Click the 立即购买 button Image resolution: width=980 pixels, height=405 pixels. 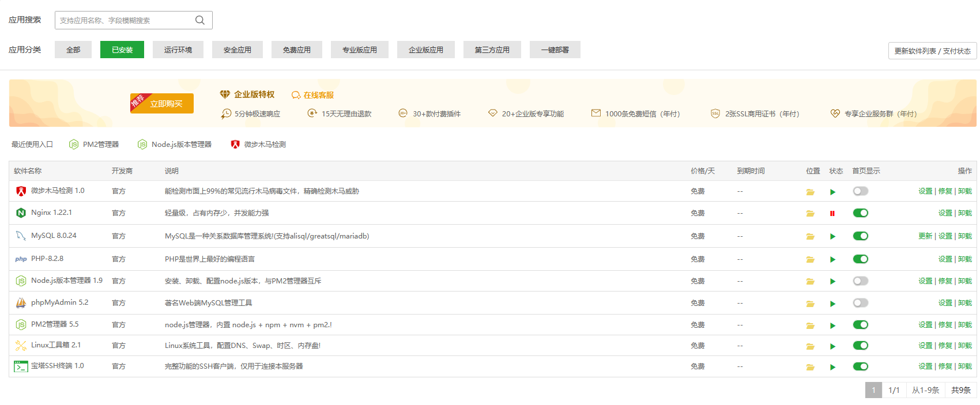click(x=162, y=104)
